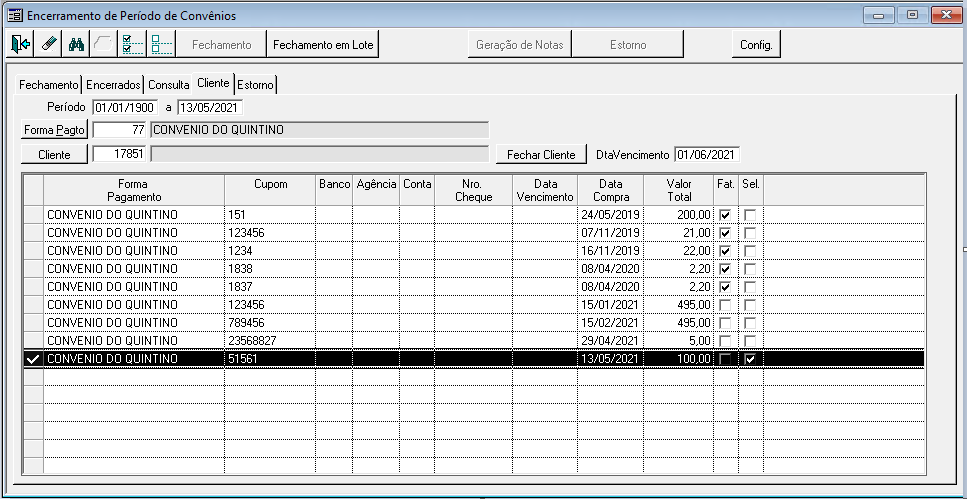The height and width of the screenshot is (499, 967).
Task: Click the CONVENIO DO QUINTINO description field
Action: coord(319,130)
